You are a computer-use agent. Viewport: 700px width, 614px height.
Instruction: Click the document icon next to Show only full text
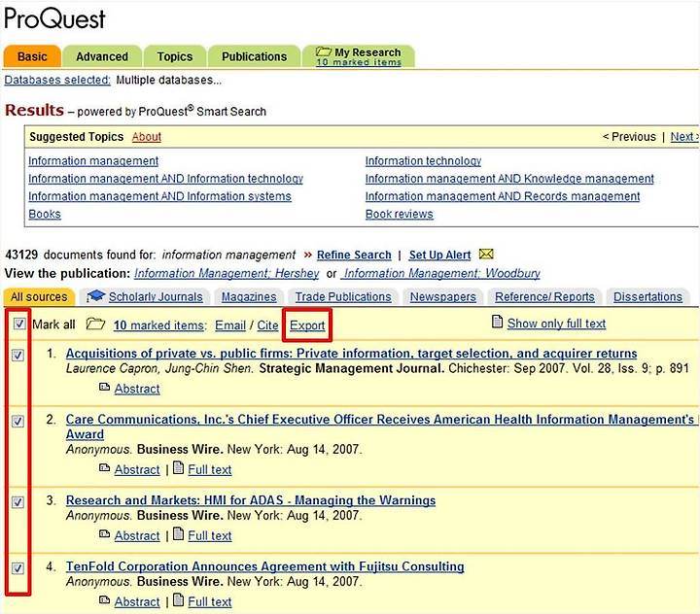click(x=497, y=322)
